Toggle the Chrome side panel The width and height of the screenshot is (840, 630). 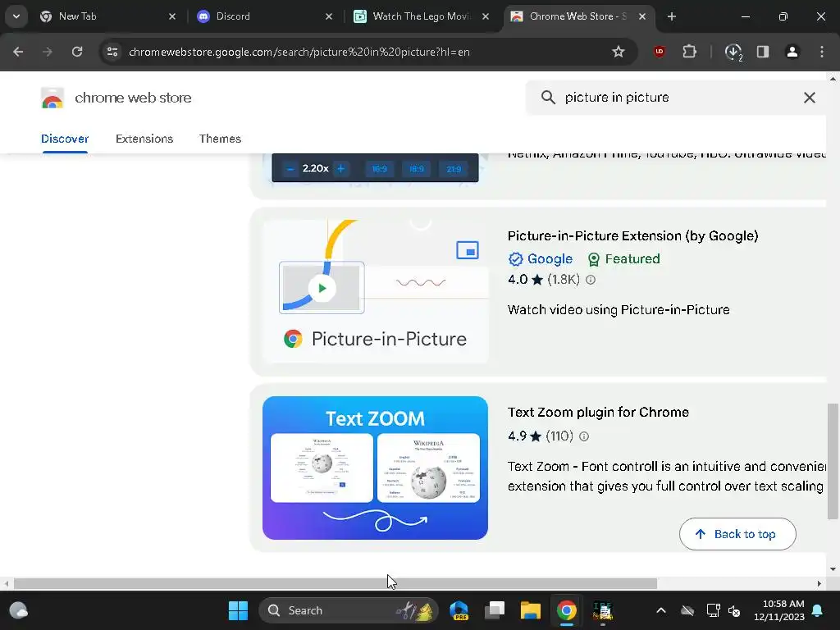(762, 52)
